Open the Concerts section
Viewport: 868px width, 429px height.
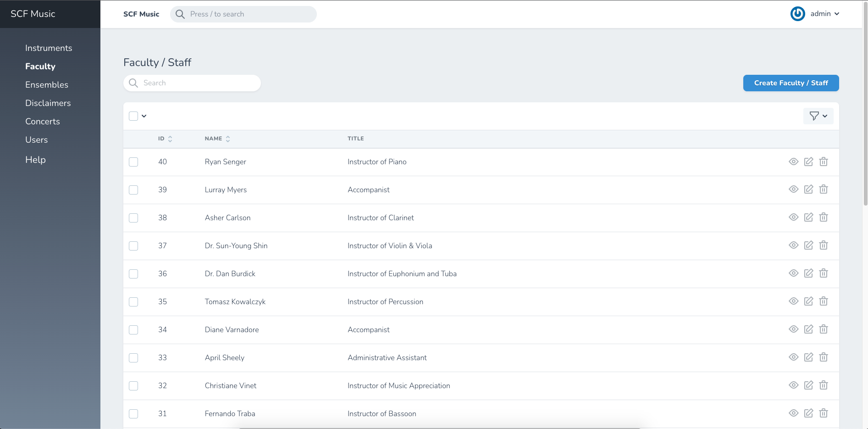pos(43,122)
